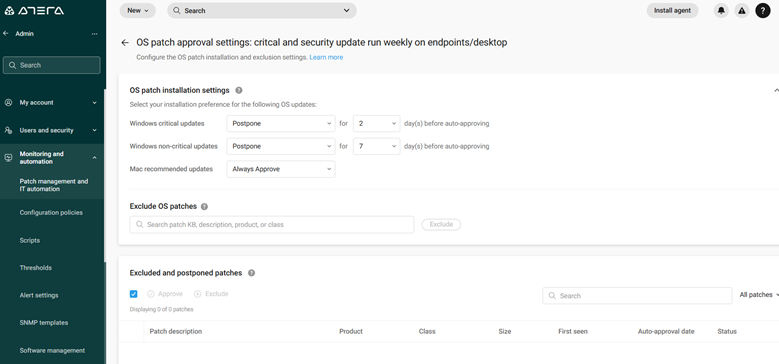The width and height of the screenshot is (779, 364).
Task: Open Configuration policies in sidebar
Action: pos(51,213)
